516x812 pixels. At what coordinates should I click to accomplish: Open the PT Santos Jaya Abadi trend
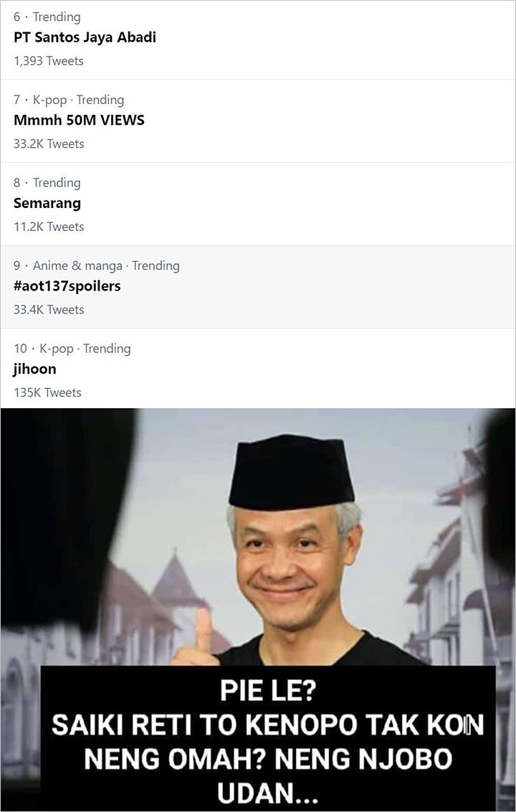click(x=85, y=38)
